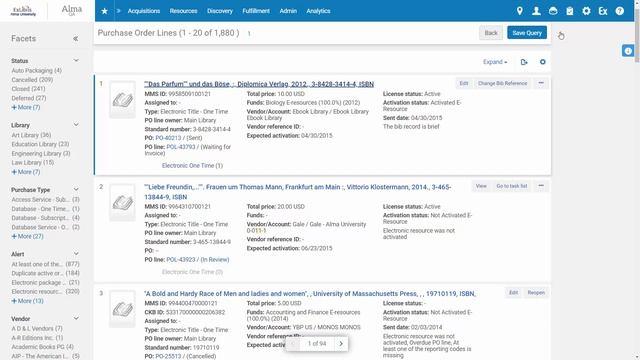Collapse the Facets panel
The width and height of the screenshot is (640, 360).
(76, 38)
